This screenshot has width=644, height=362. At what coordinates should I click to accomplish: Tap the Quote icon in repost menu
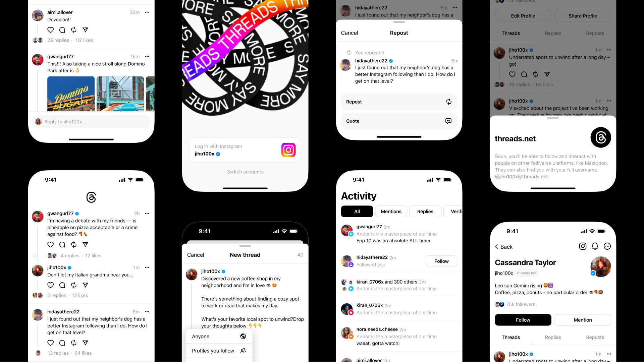[x=448, y=121]
